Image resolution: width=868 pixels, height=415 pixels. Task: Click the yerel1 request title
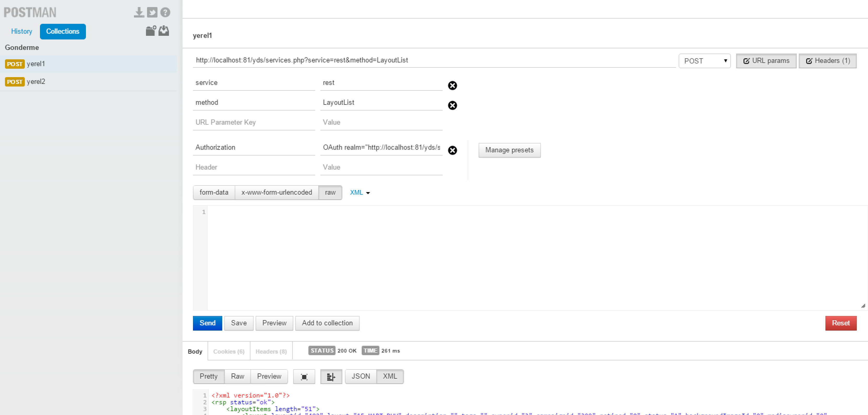[202, 36]
